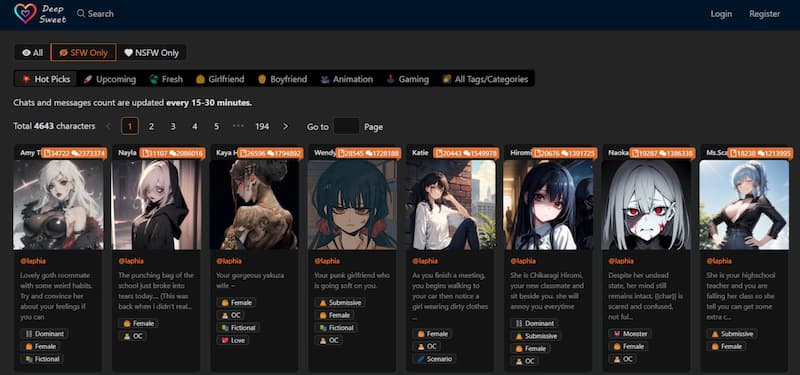
Task: Click Female tag on Katie's card
Action: point(432,334)
